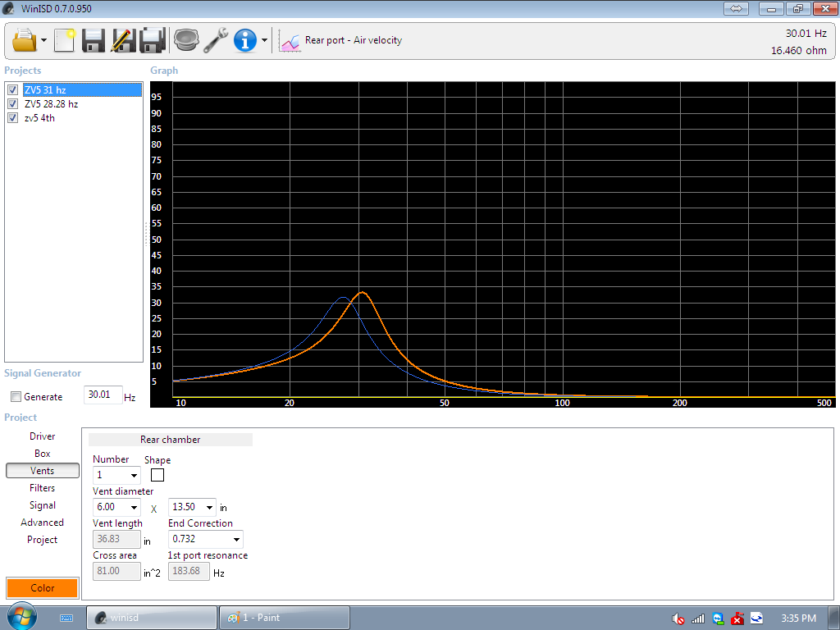Click the blue info icon
Screen dimensions: 840x630
pos(244,40)
